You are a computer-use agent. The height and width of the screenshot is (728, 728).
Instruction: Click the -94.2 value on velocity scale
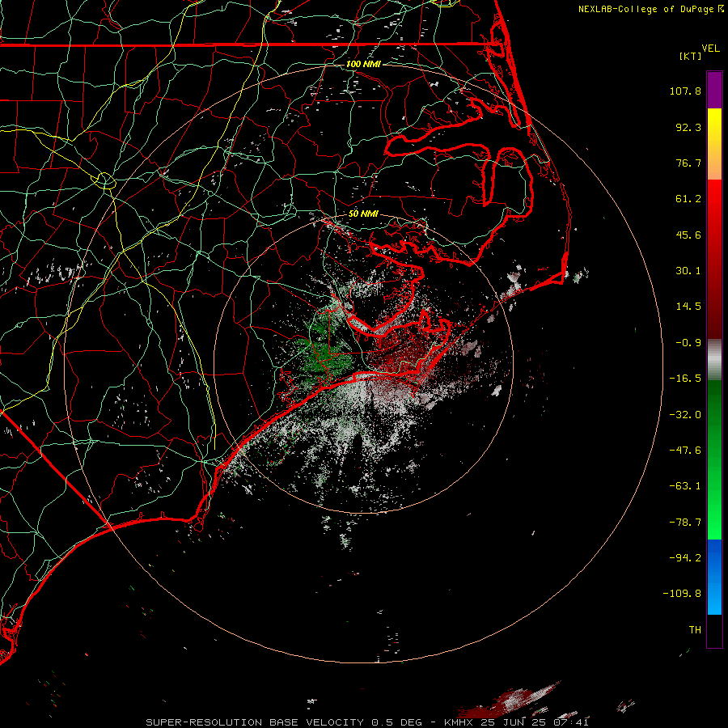coord(685,557)
